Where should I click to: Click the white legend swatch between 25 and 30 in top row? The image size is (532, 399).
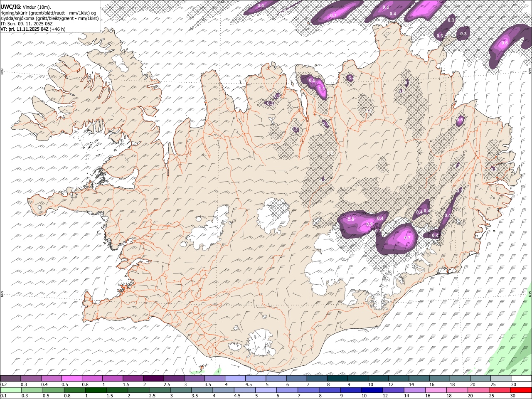point(501,378)
